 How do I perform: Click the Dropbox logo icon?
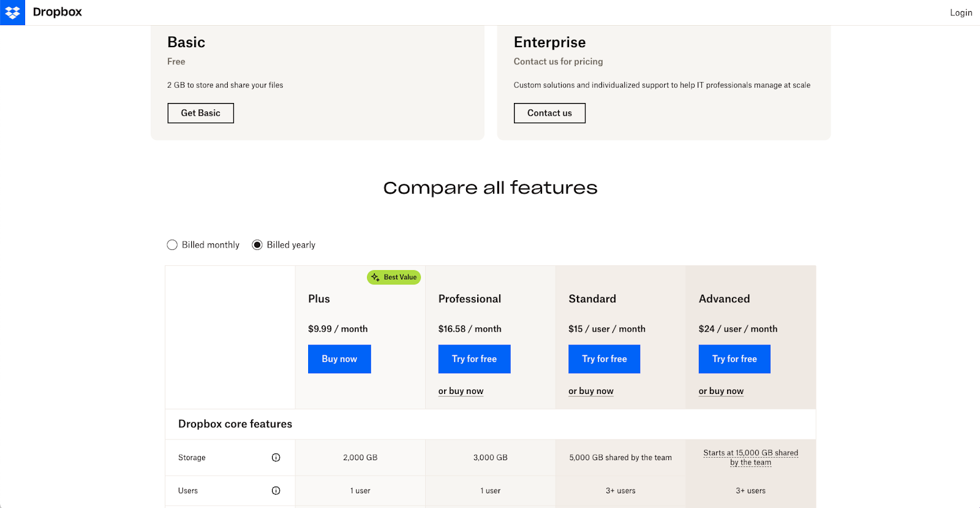[12, 12]
